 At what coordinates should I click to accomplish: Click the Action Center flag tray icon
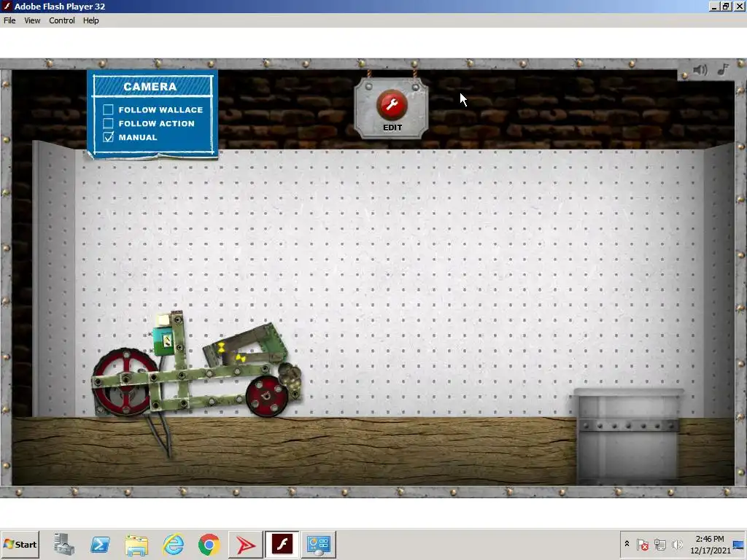coord(643,544)
